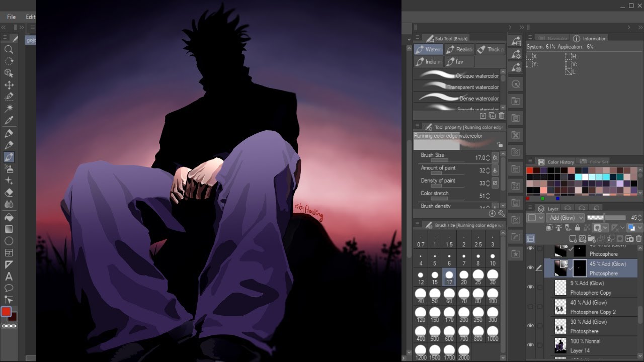Expand the double-arrow panel collapse above Sub Tool
Image resolution: width=644 pixels, height=362 pixels.
click(522, 28)
